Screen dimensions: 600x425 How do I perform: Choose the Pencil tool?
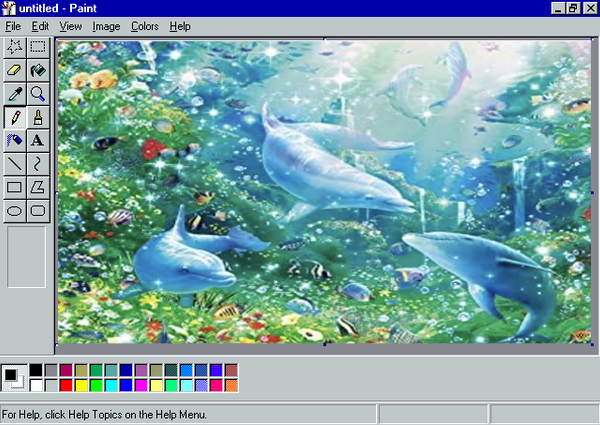(x=15, y=117)
